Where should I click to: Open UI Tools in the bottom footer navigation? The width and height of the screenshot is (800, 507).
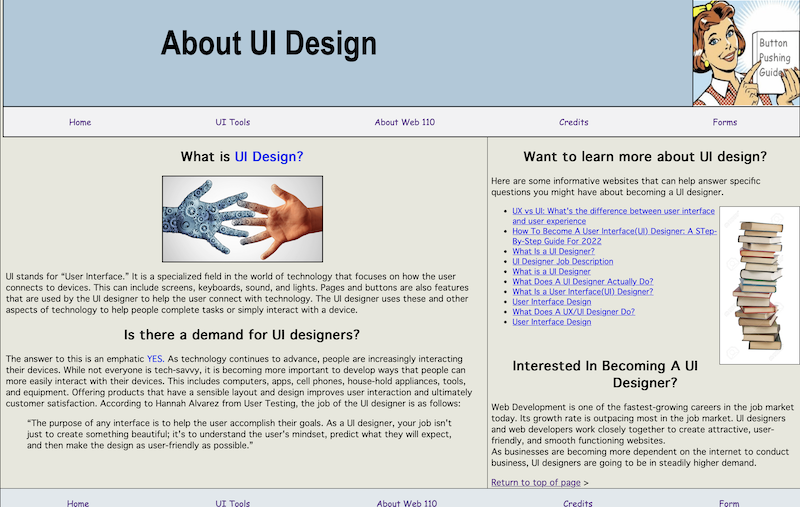(x=233, y=503)
